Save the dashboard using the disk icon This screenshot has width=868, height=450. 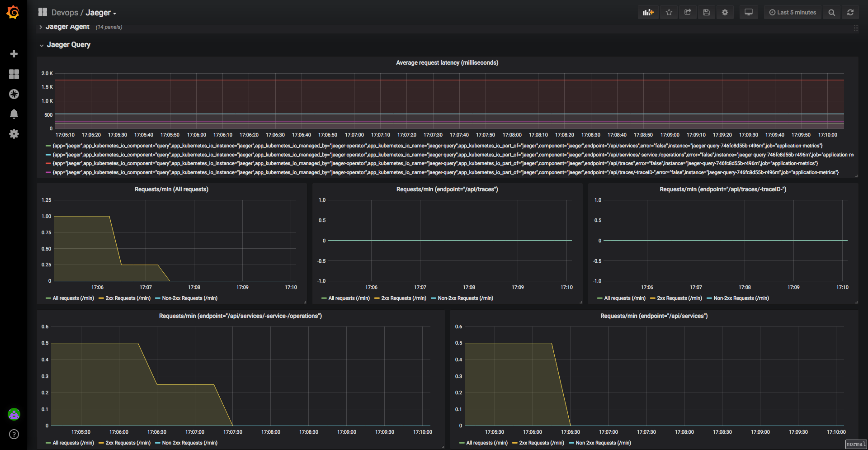tap(706, 13)
